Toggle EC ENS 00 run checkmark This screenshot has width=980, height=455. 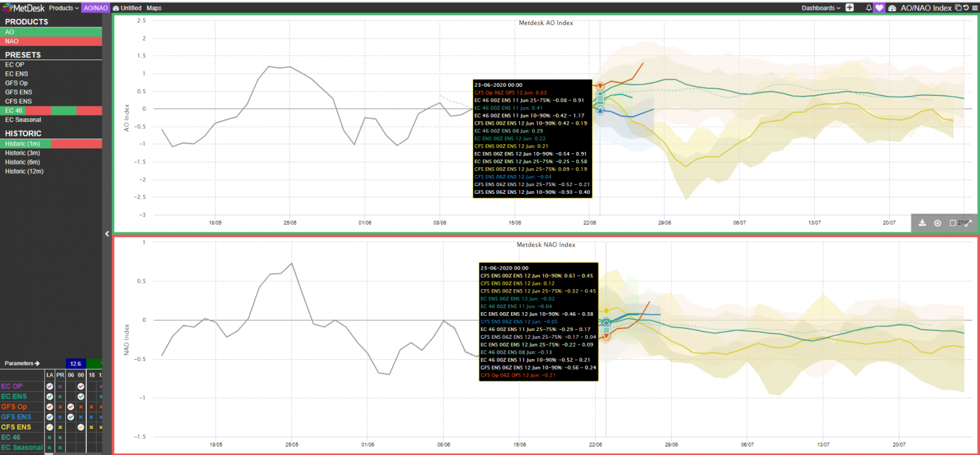(x=81, y=397)
